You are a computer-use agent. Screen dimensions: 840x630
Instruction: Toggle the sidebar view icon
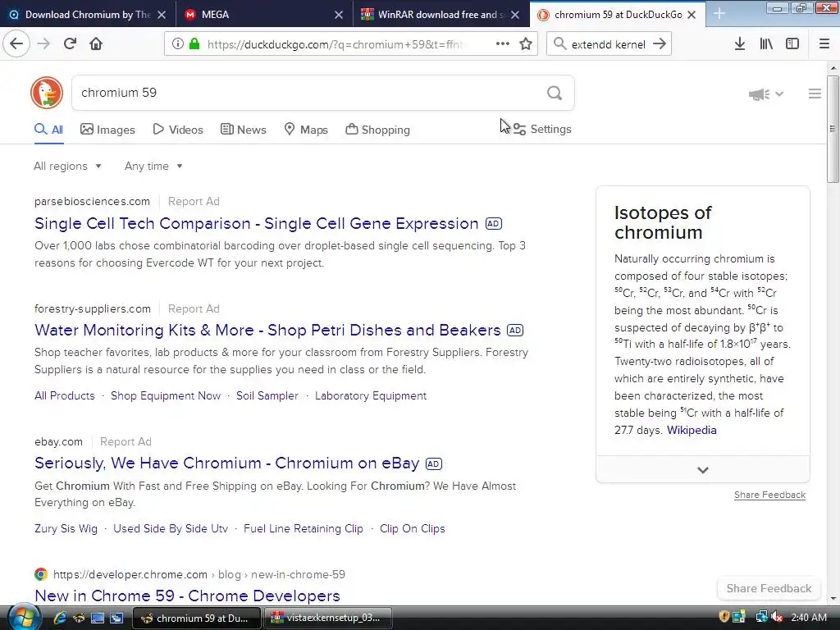[x=792, y=43]
